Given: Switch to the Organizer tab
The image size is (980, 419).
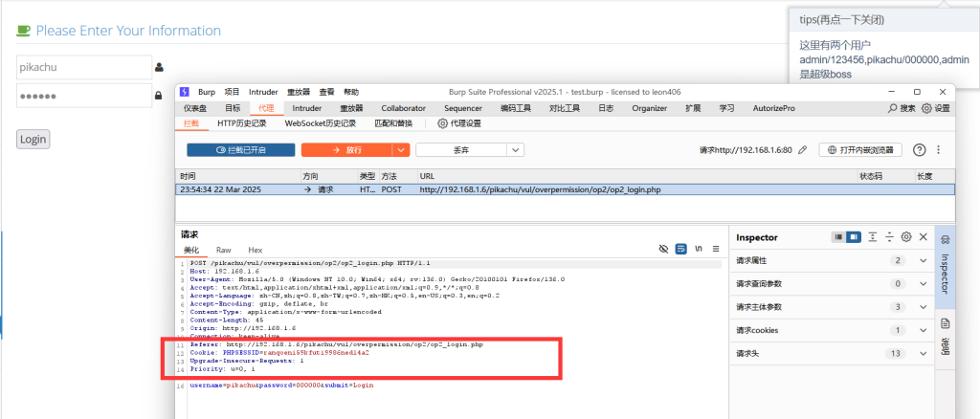Looking at the screenshot, I should tap(649, 108).
